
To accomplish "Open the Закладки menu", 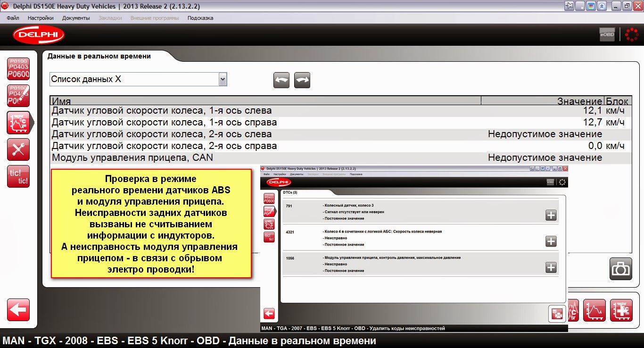I will click(110, 18).
